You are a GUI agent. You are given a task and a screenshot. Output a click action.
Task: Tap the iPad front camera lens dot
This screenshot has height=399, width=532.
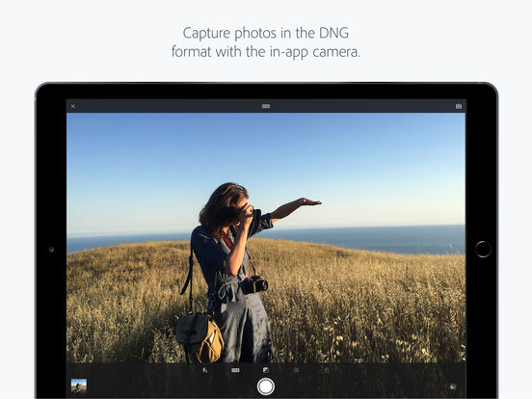pyautogui.click(x=51, y=250)
